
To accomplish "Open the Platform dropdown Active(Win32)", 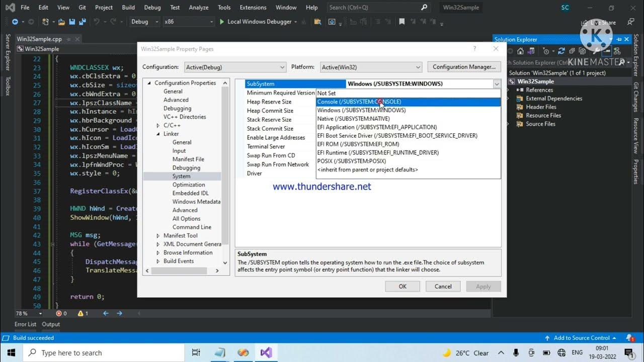I will 371,67.
